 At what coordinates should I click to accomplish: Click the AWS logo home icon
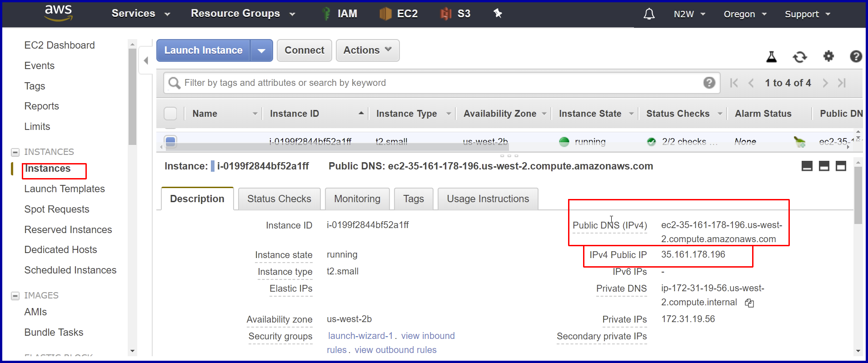(58, 13)
